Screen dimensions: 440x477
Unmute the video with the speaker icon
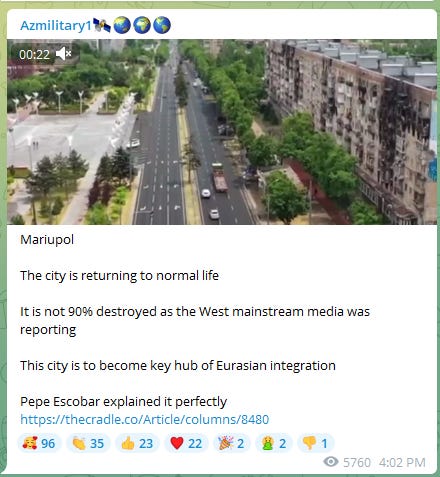63,54
